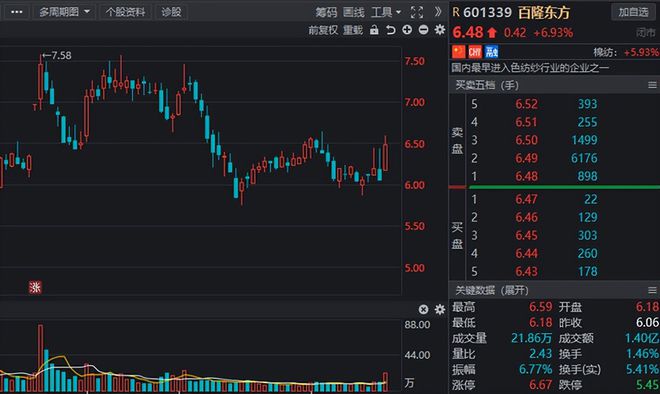
Task: Select the 画线 drawing tool
Action: [354, 12]
